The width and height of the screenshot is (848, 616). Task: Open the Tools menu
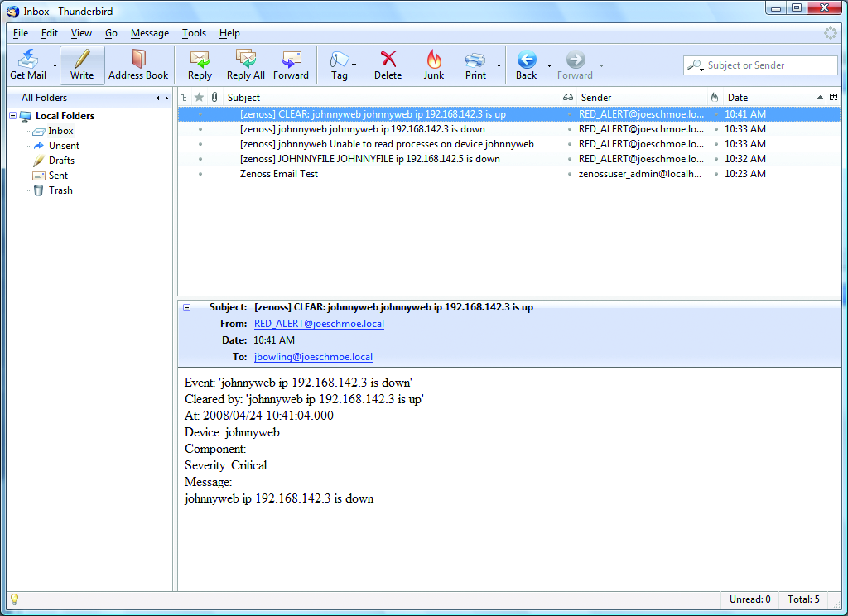coord(194,33)
